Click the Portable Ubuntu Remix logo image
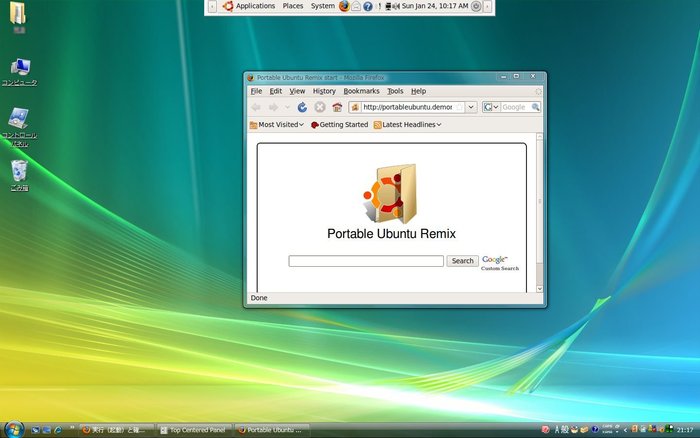This screenshot has width=700, height=438. 390,193
